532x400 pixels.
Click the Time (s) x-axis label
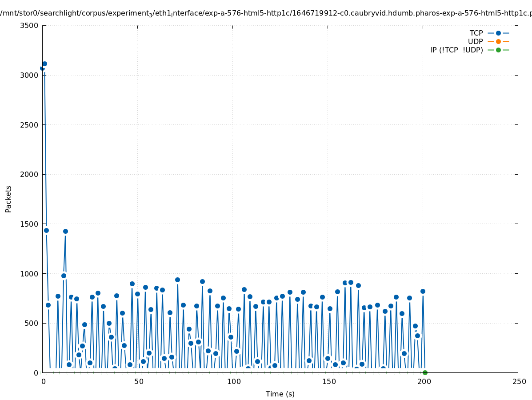pyautogui.click(x=280, y=394)
